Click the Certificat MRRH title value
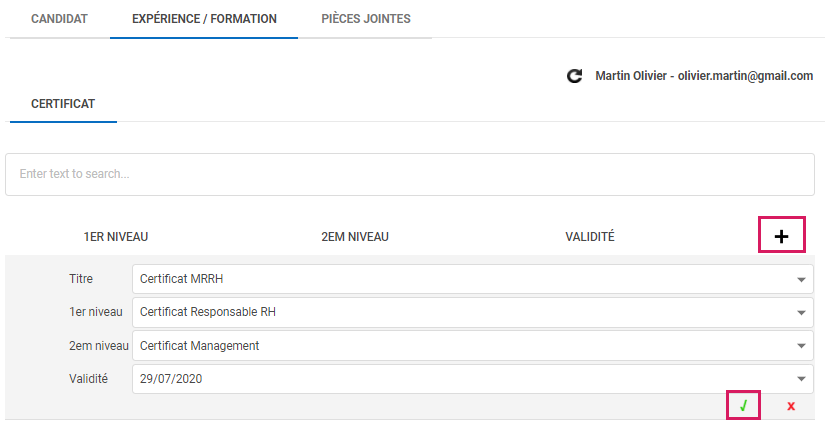 point(189,279)
